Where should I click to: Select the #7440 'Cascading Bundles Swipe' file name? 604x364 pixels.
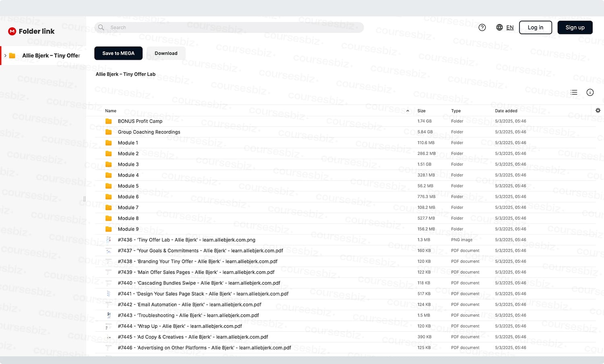pos(199,283)
